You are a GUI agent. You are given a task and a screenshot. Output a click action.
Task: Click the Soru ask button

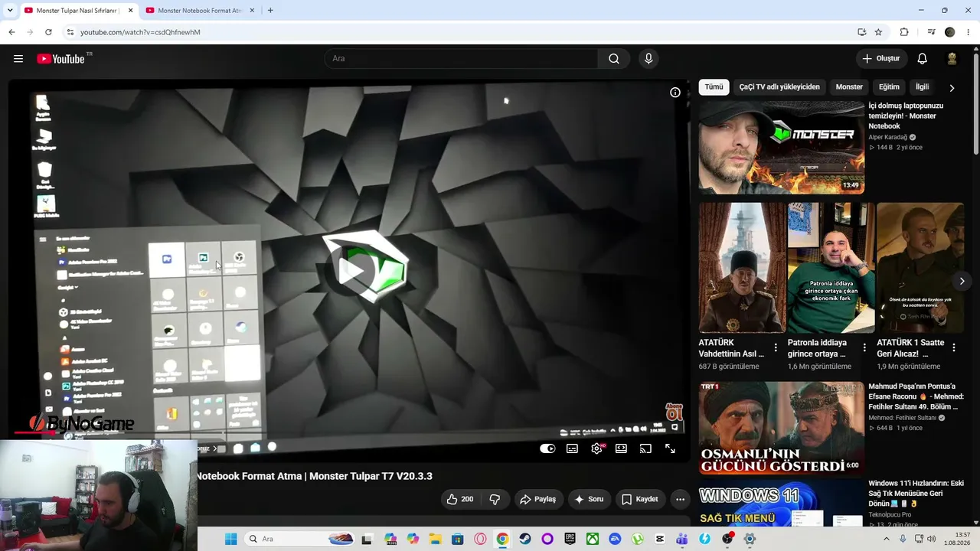[589, 499]
